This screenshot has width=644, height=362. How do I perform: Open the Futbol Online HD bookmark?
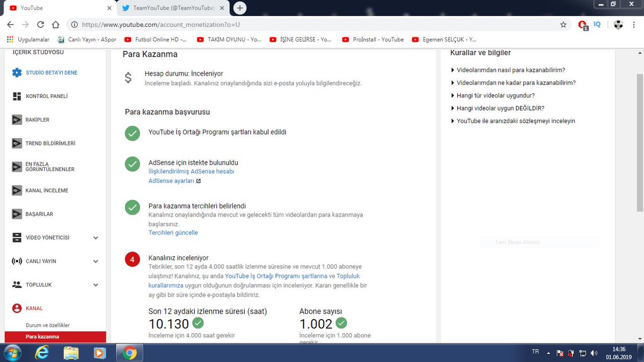(x=156, y=39)
